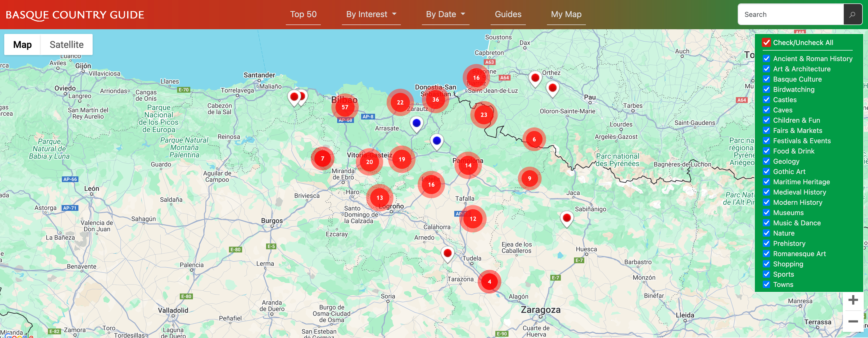Select the blue pin near Arrasate

(417, 124)
